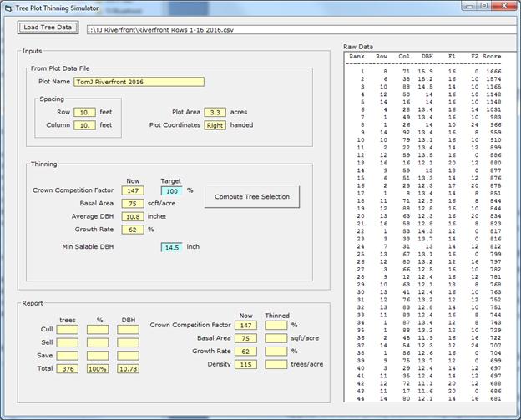Screen dimensions: 521x420
Task: Click the Sell percent field
Action: point(98,342)
